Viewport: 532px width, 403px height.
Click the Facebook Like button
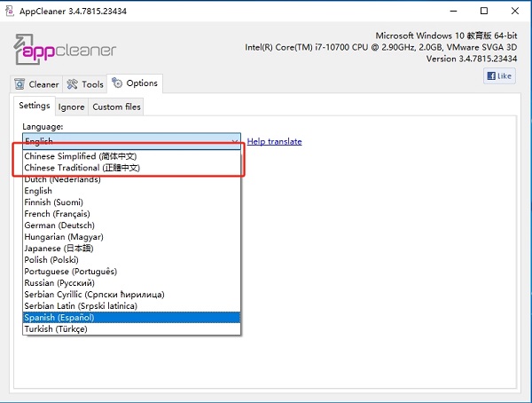499,75
